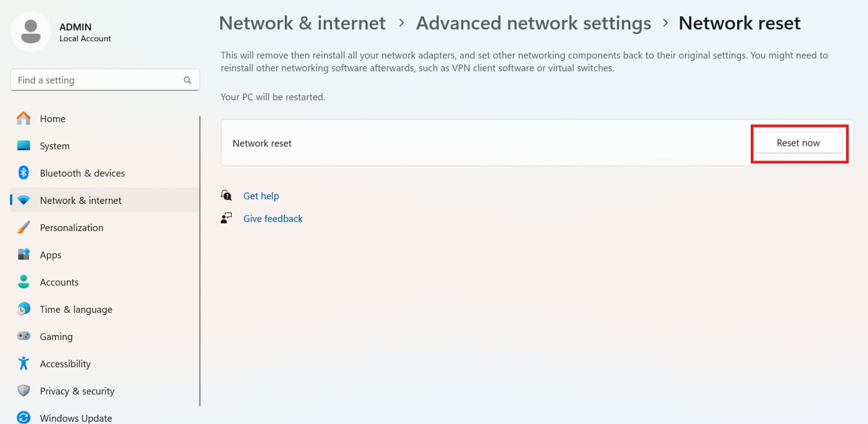This screenshot has height=424, width=868.
Task: Click the Privacy & security shield icon
Action: 23,390
